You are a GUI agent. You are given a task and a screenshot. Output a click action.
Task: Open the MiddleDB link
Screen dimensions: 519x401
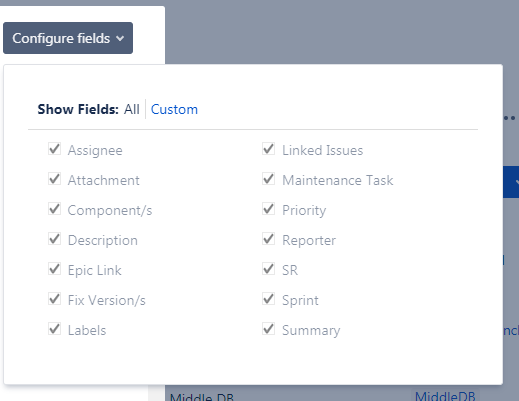click(445, 396)
